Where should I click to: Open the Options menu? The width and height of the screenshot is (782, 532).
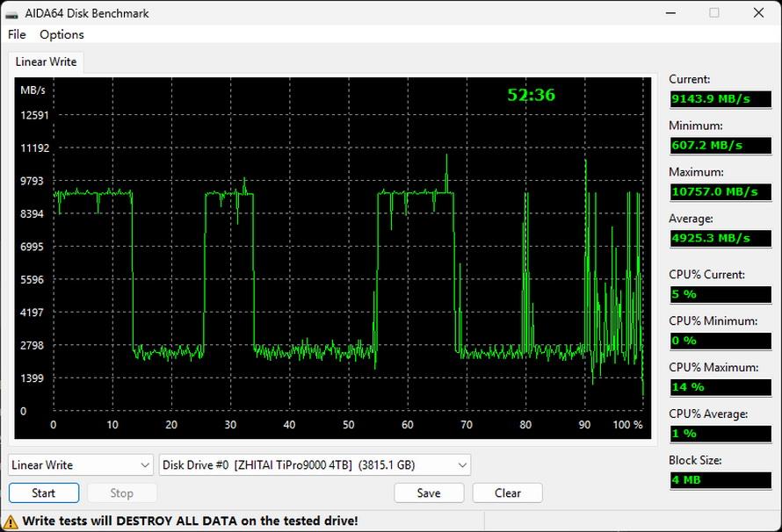coord(62,34)
